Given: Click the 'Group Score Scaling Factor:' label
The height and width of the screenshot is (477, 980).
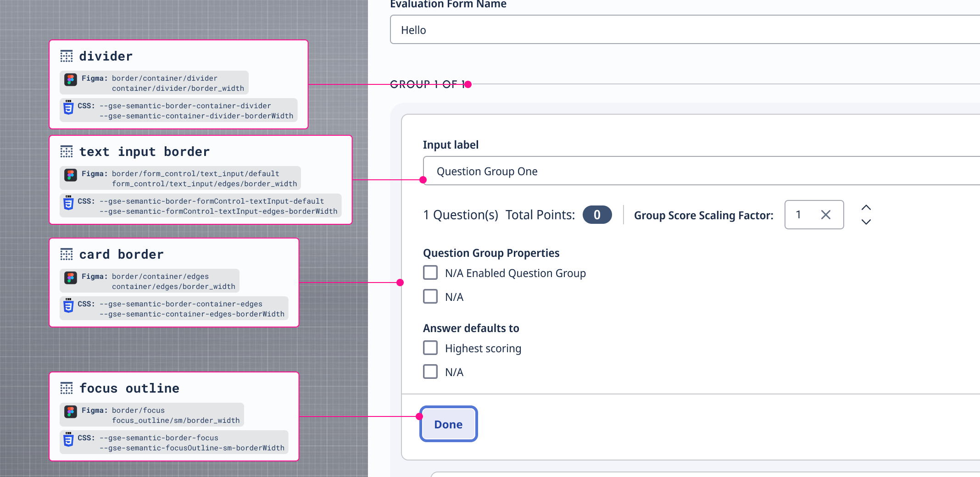Looking at the screenshot, I should point(704,215).
